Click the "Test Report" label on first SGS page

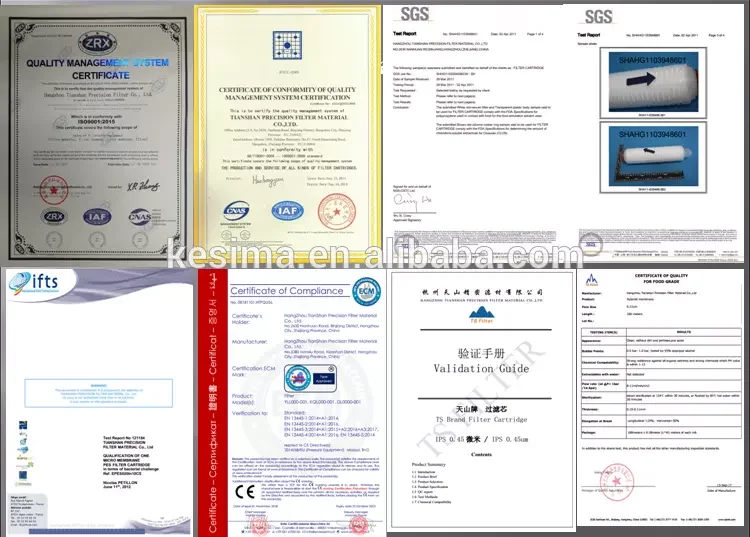[405, 33]
